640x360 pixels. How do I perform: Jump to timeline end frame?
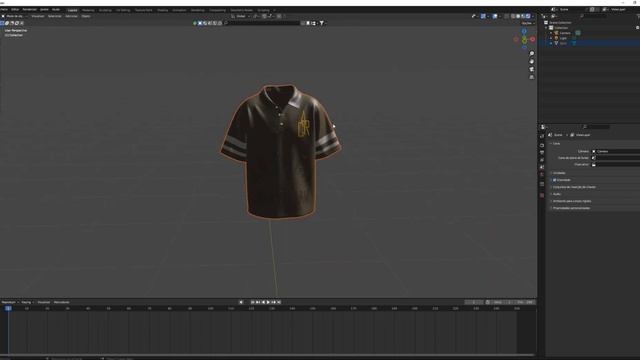(279, 302)
